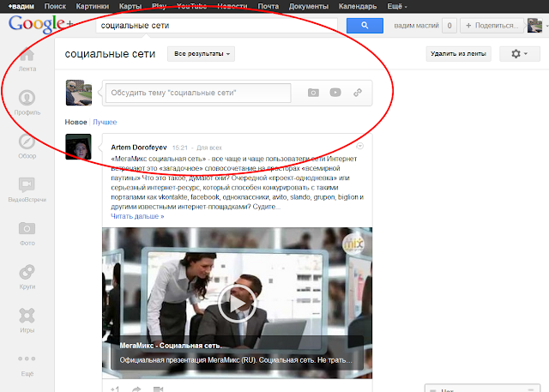Click the 15:21 post timestamp

point(180,148)
